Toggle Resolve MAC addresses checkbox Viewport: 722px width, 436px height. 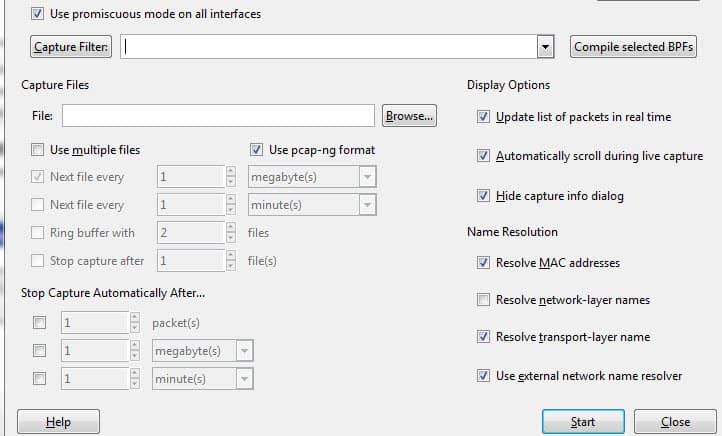click(x=483, y=262)
